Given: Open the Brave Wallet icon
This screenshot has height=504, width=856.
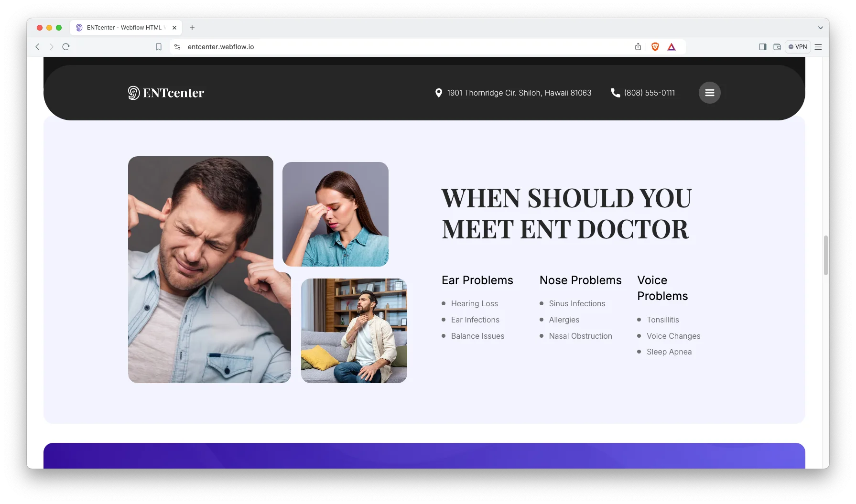Looking at the screenshot, I should point(777,47).
